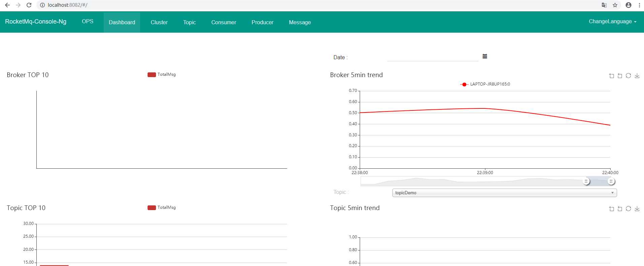The image size is (644, 266).
Task: Open the translate page icon
Action: coord(604,5)
